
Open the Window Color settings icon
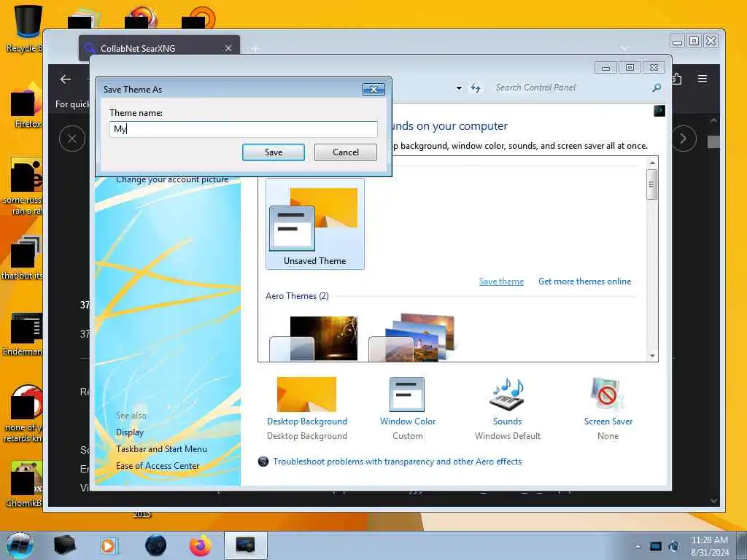407,394
